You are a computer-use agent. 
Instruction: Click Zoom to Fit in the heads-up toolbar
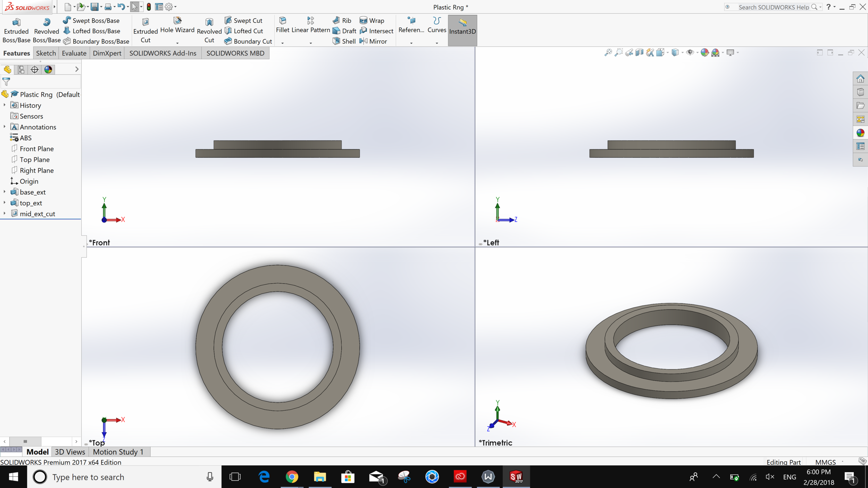608,52
